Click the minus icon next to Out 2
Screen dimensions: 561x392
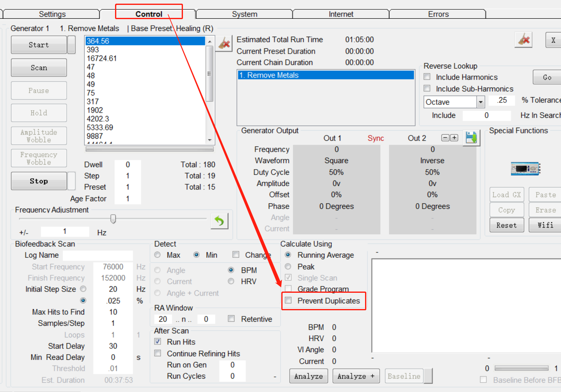point(445,138)
